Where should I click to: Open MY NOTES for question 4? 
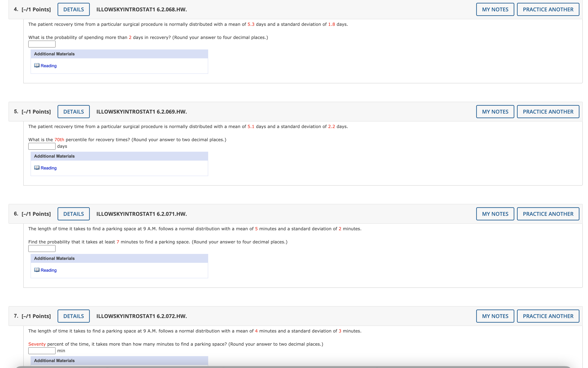[495, 10]
